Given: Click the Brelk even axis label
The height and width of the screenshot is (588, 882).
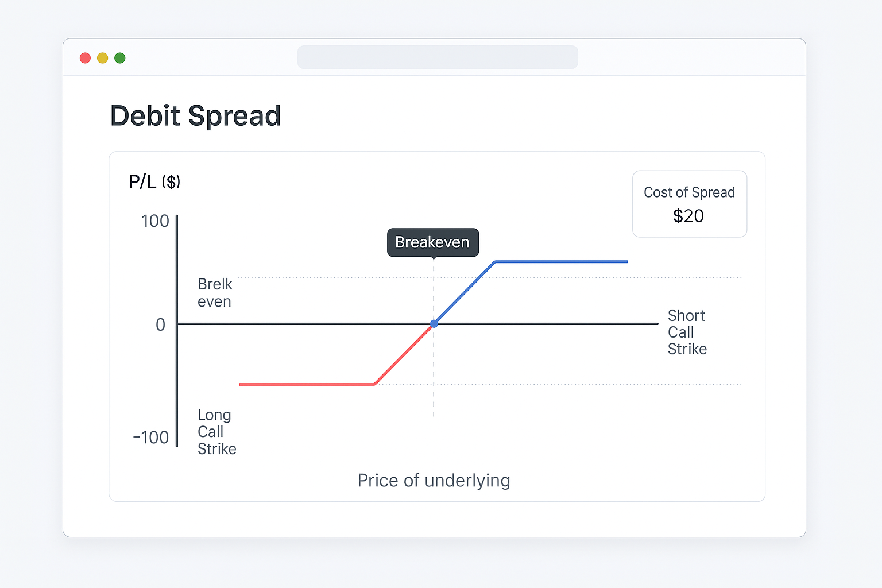Looking at the screenshot, I should click(x=215, y=293).
